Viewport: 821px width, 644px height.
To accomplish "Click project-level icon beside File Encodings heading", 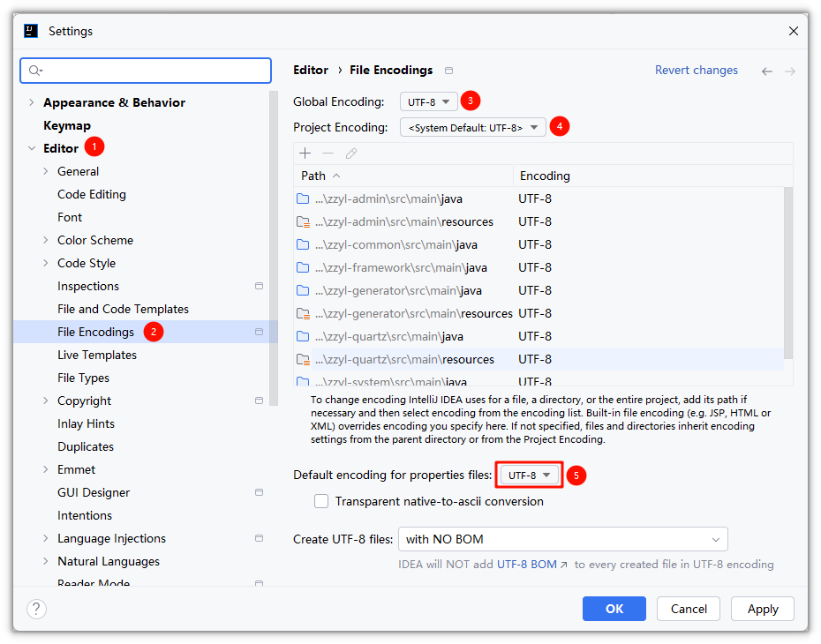I will [448, 71].
